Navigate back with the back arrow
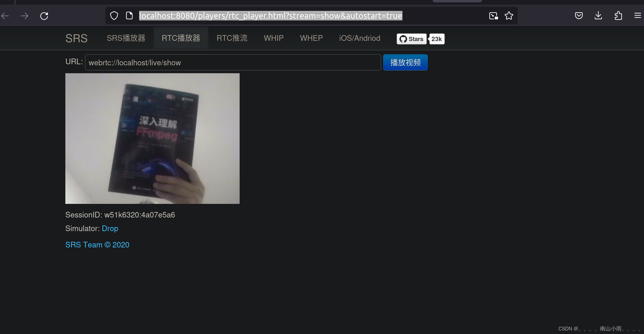Image resolution: width=644 pixels, height=334 pixels. tap(5, 16)
